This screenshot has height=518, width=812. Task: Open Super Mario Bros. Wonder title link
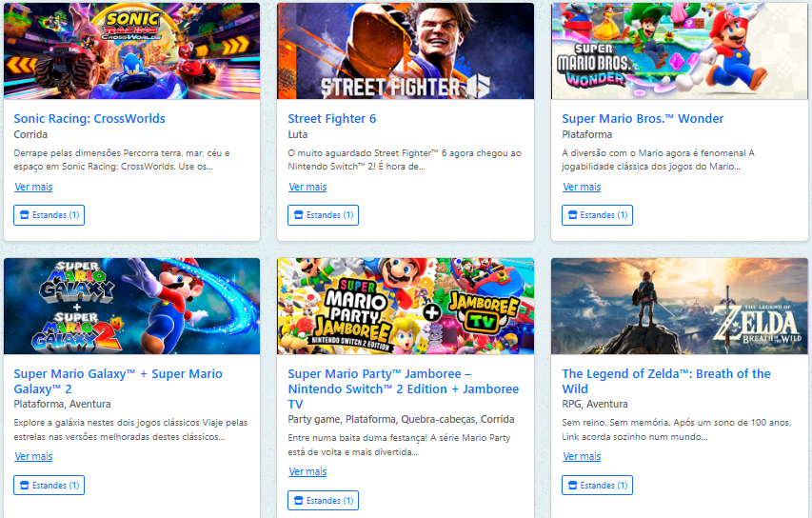coord(643,119)
